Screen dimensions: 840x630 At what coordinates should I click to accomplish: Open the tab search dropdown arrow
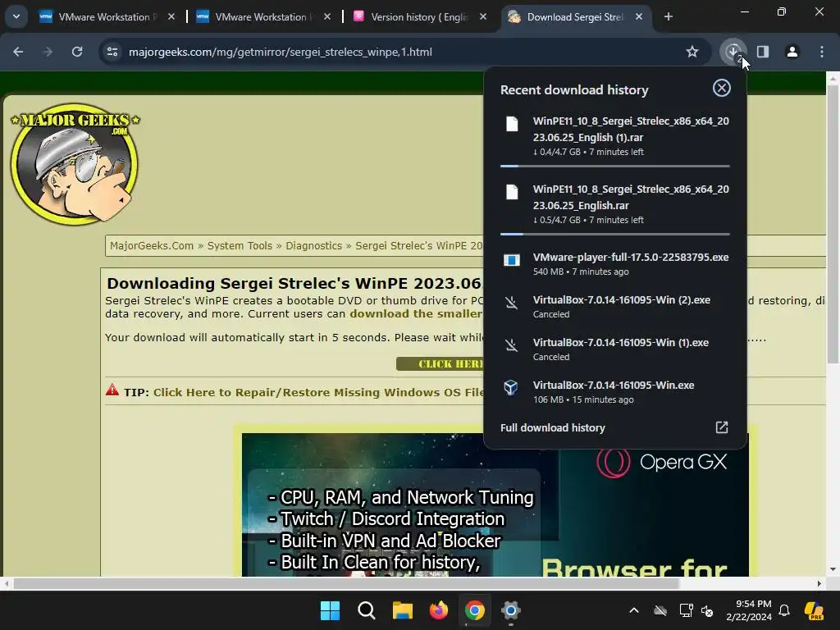[x=16, y=16]
